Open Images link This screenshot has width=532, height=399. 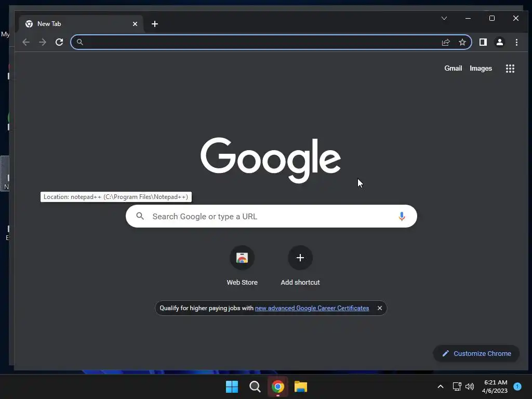[481, 68]
